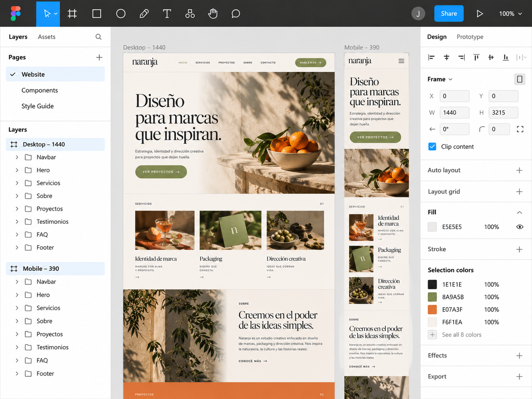The image size is (532, 399).
Task: Click the H height field 3215
Action: point(503,112)
